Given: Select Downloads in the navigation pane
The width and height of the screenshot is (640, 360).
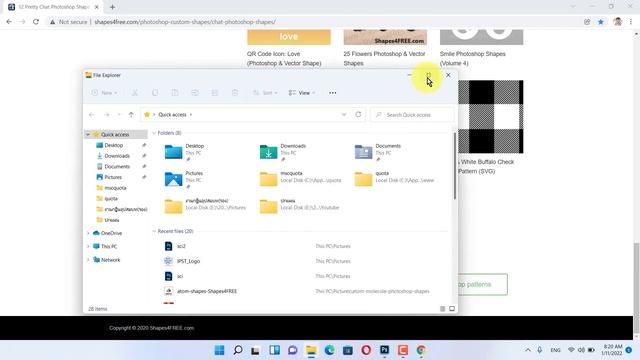Looking at the screenshot, I should [x=117, y=156].
